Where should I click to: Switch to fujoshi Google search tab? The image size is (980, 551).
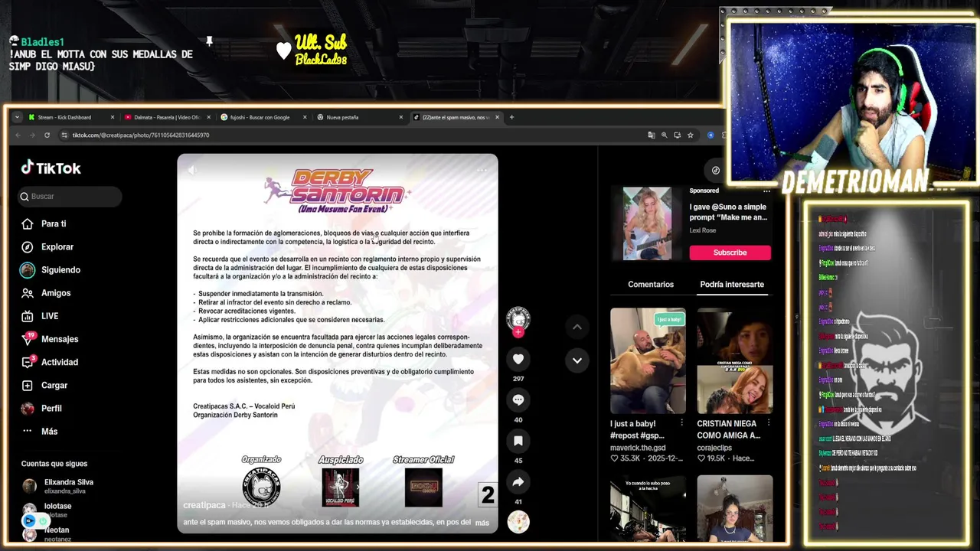click(263, 117)
